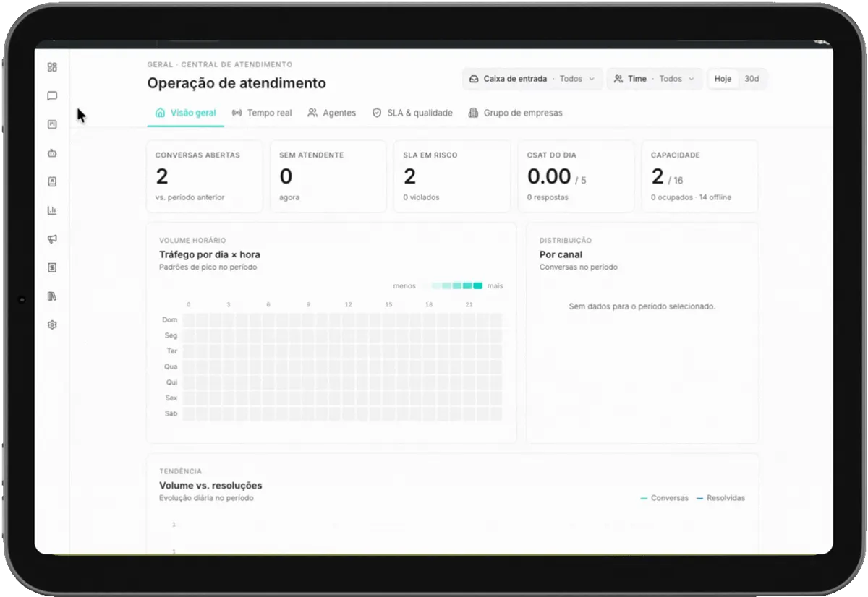The width and height of the screenshot is (868, 597).
Task: Expand the Time filter dropdown
Action: click(x=654, y=79)
